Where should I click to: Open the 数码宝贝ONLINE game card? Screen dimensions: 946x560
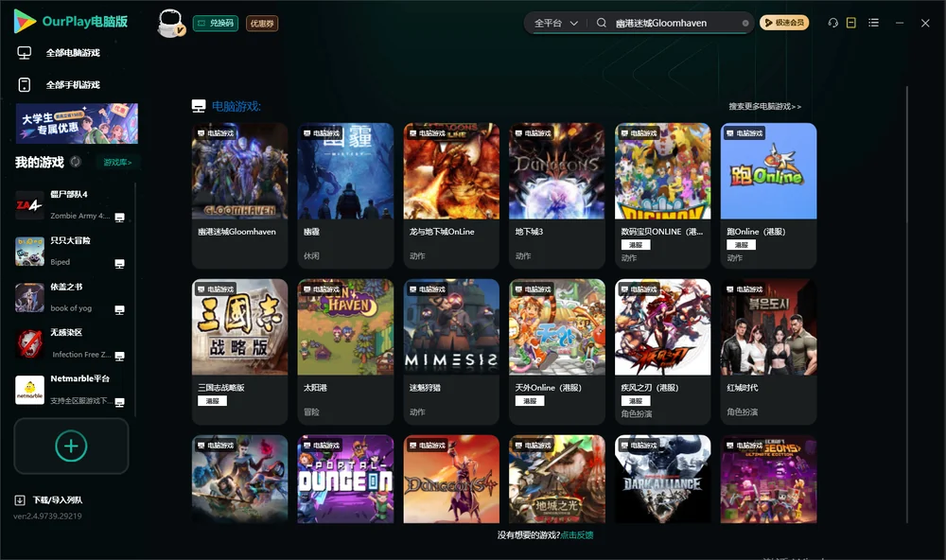tap(662, 196)
